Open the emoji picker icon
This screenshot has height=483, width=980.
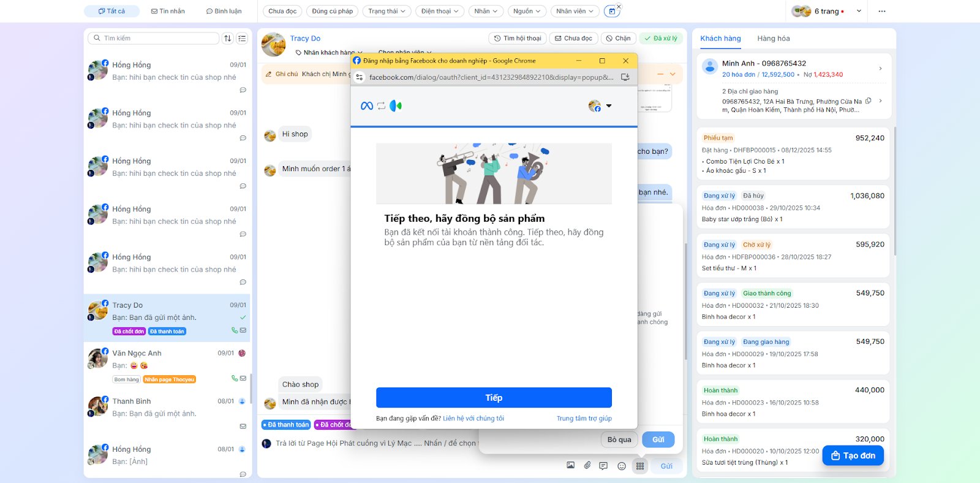click(622, 466)
